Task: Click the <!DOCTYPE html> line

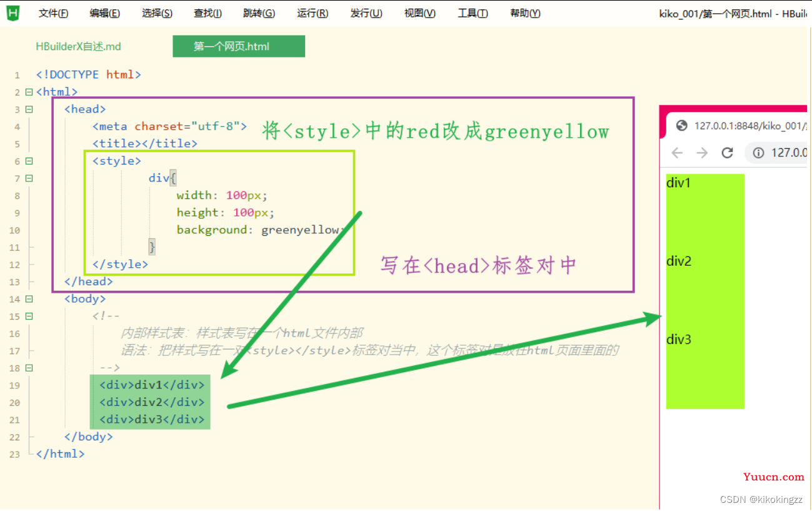Action: pos(89,74)
